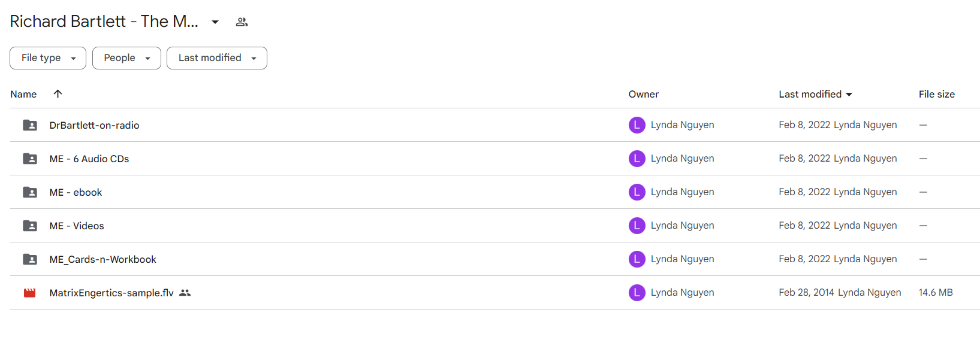Viewport: 980px width, 346px height.
Task: Click the folder icon for ME_Cards-n-Workbook
Action: 29,259
